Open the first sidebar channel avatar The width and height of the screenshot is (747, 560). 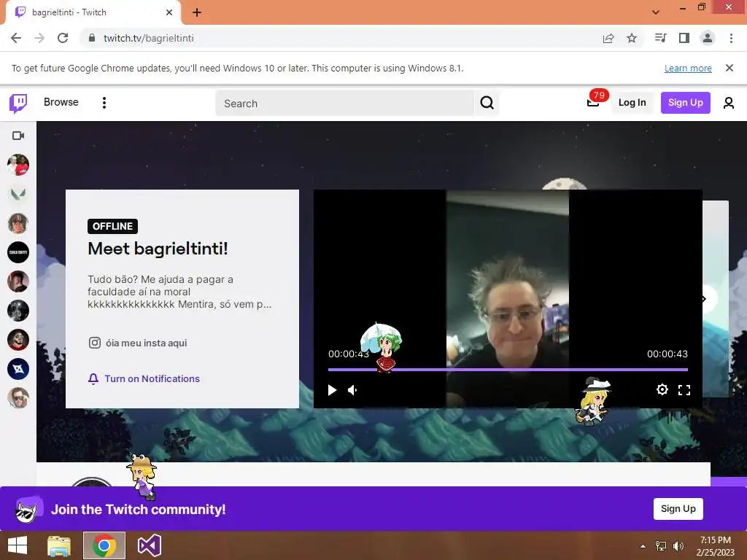coord(18,165)
